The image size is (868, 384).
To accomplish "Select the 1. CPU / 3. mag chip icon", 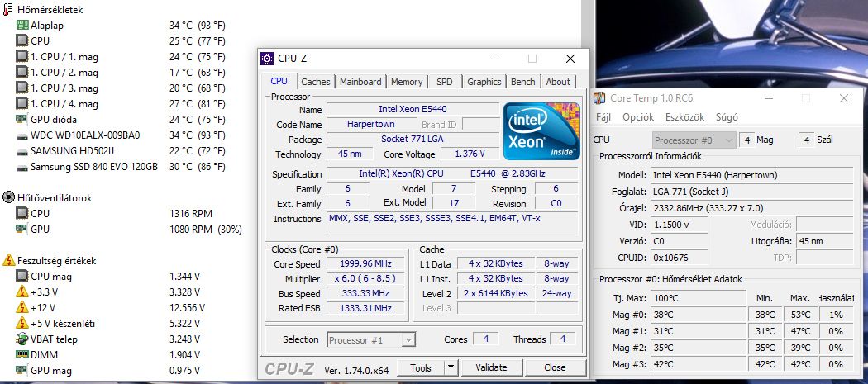I will [x=22, y=88].
